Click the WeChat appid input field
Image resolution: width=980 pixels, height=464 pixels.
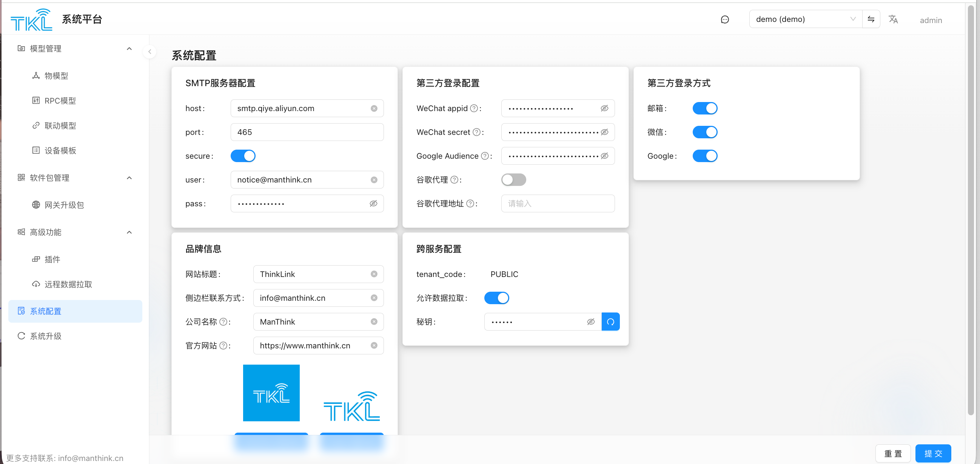click(x=558, y=108)
